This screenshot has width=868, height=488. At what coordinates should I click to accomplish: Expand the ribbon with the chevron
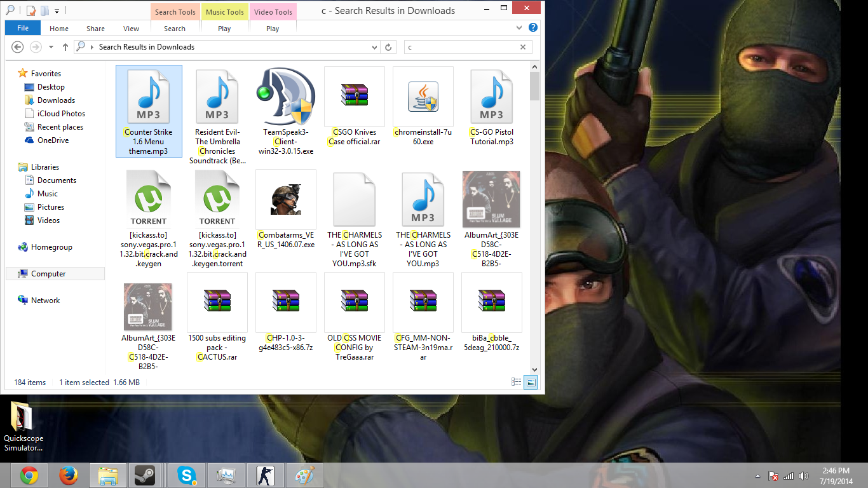click(520, 28)
